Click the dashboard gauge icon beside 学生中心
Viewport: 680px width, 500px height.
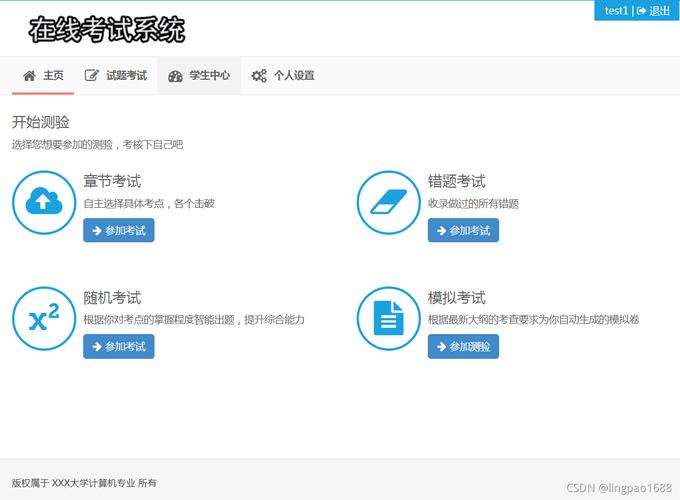[x=175, y=76]
